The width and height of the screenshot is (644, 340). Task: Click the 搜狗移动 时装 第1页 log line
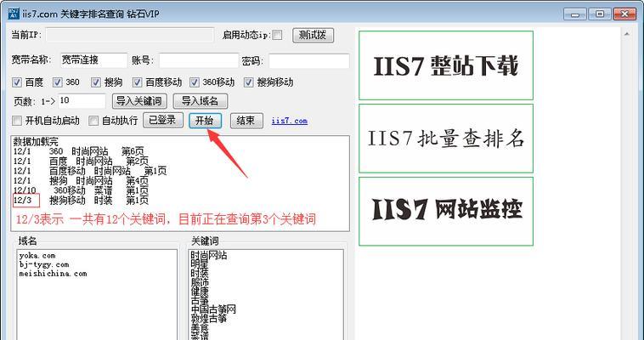[x=81, y=201]
